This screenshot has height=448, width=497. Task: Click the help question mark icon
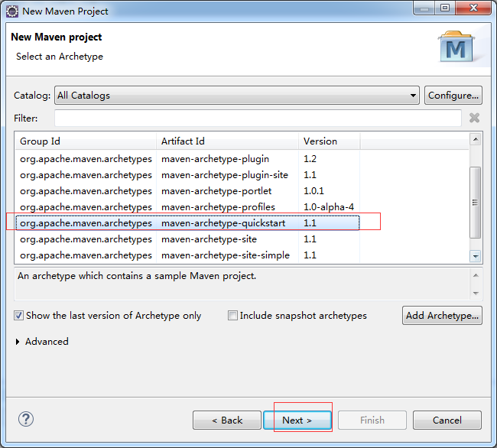pyautogui.click(x=26, y=419)
